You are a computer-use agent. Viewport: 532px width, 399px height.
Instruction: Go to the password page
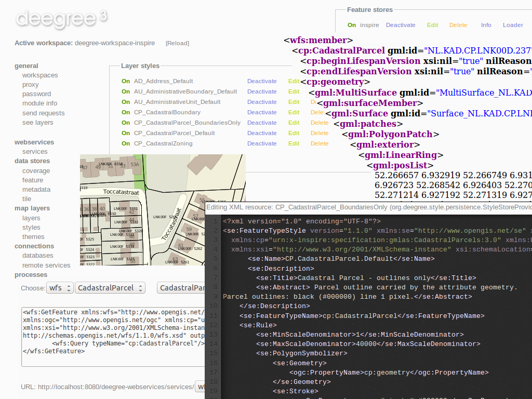37,94
